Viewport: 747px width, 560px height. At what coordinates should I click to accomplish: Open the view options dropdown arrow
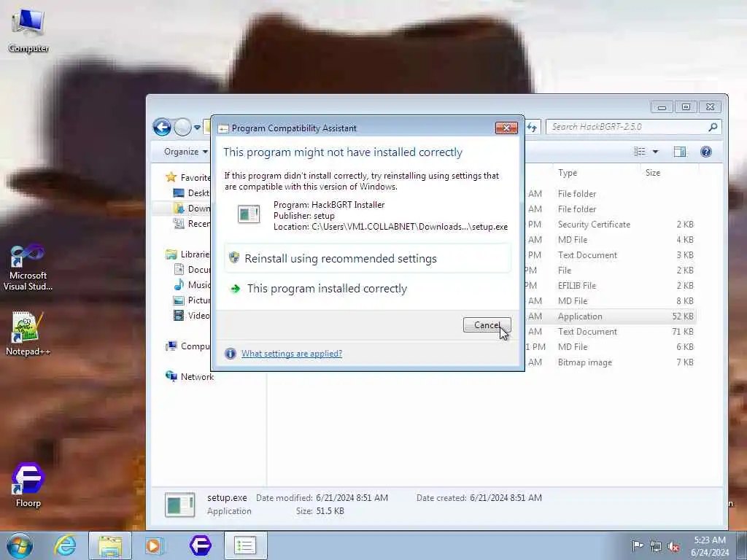pyautogui.click(x=656, y=152)
